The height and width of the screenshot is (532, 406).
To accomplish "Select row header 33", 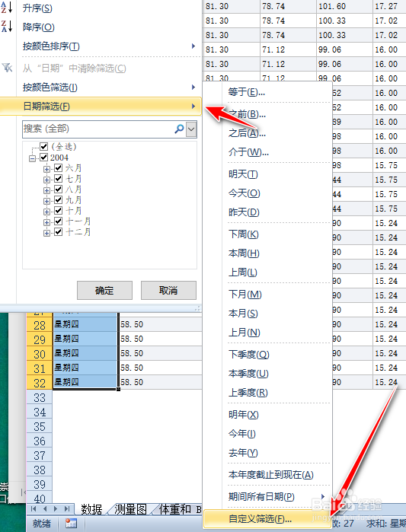I will click(40, 397).
